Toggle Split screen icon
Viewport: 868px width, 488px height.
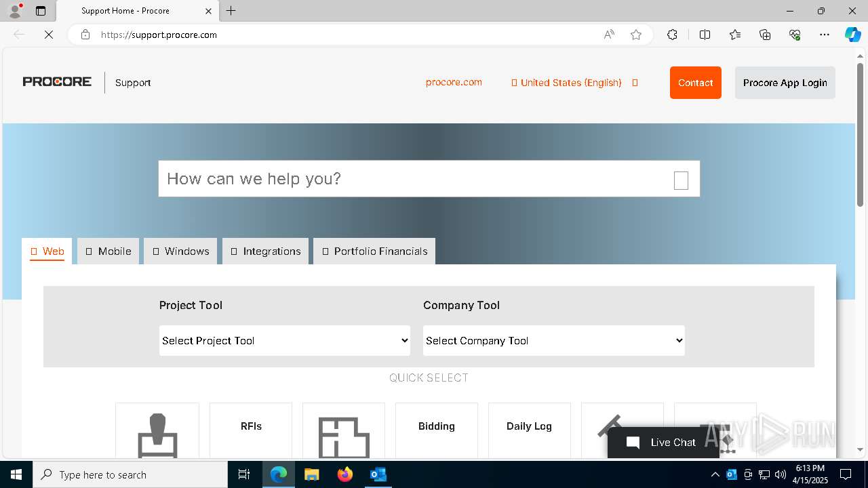coord(705,35)
